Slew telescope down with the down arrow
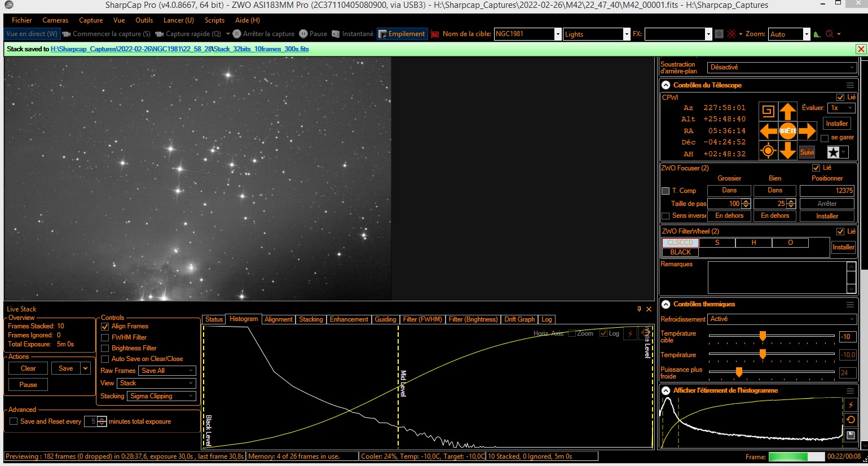The width and height of the screenshot is (868, 466). pos(787,151)
